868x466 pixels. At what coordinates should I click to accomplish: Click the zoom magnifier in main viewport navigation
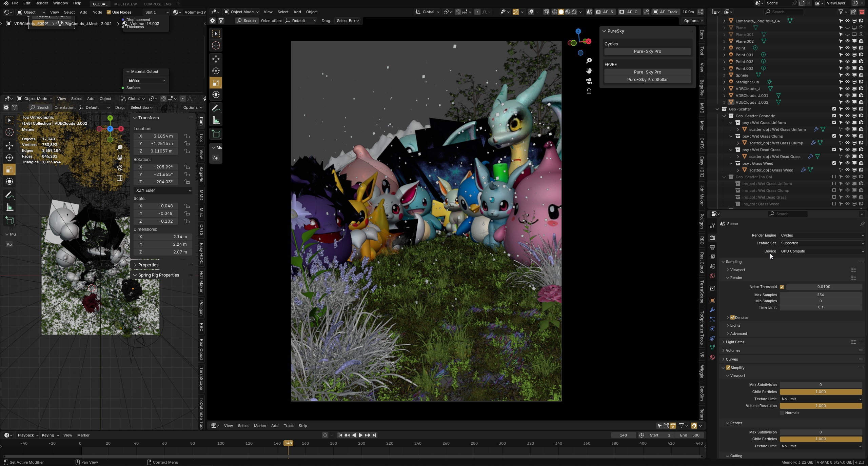[x=589, y=60]
